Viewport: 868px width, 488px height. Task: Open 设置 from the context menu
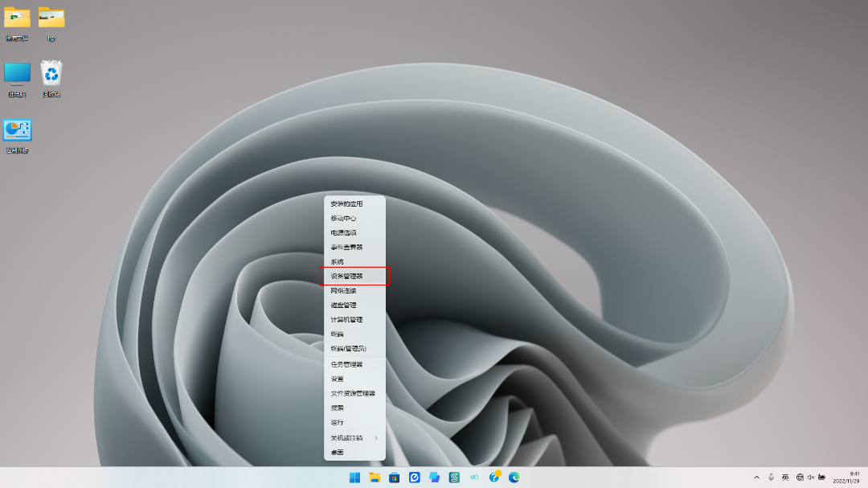[x=354, y=379]
